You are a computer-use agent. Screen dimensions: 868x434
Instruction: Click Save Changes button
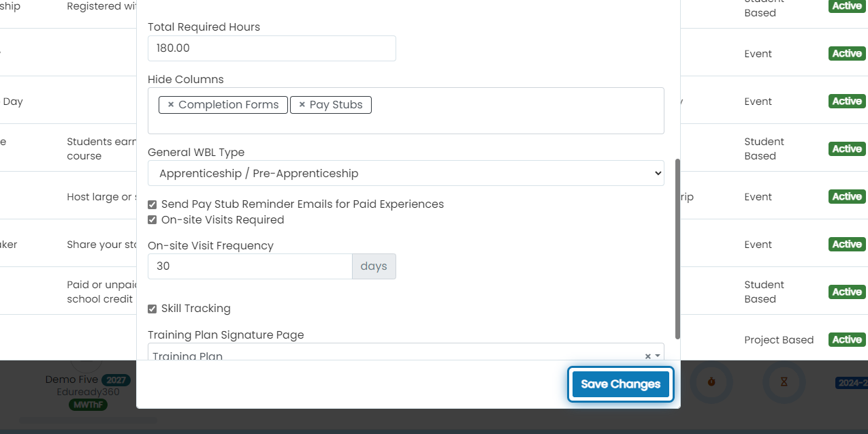click(621, 384)
